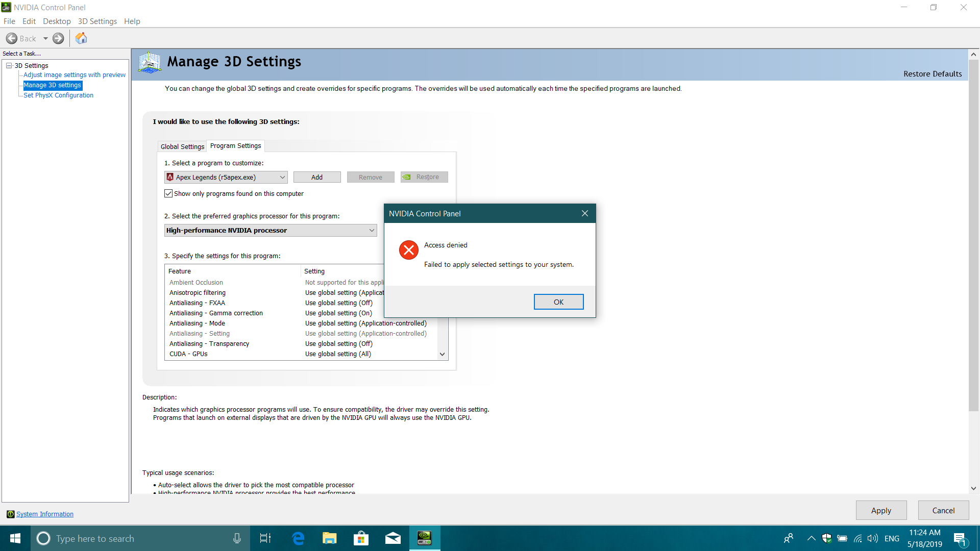Show hidden tray icons chevron

pos(811,538)
